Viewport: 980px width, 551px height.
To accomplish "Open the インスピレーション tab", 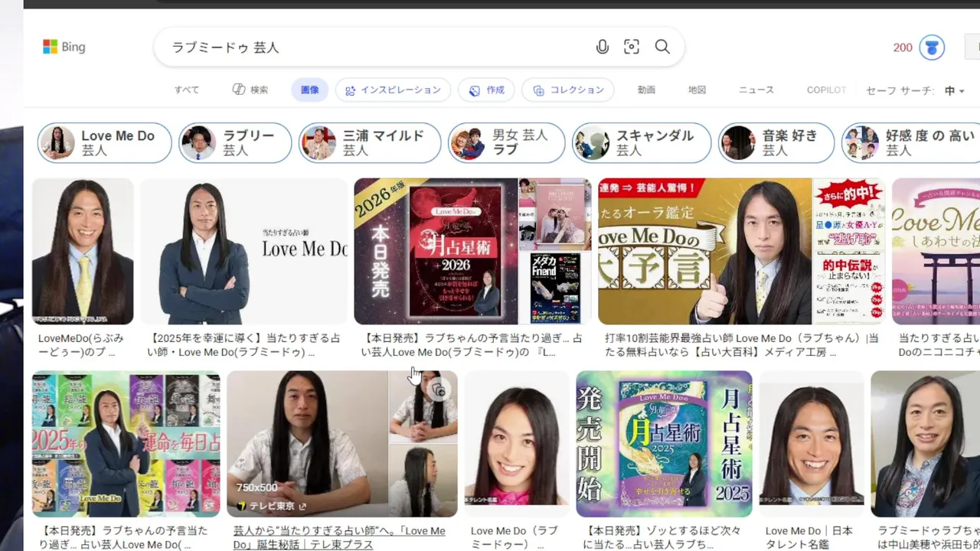I will coord(393,90).
